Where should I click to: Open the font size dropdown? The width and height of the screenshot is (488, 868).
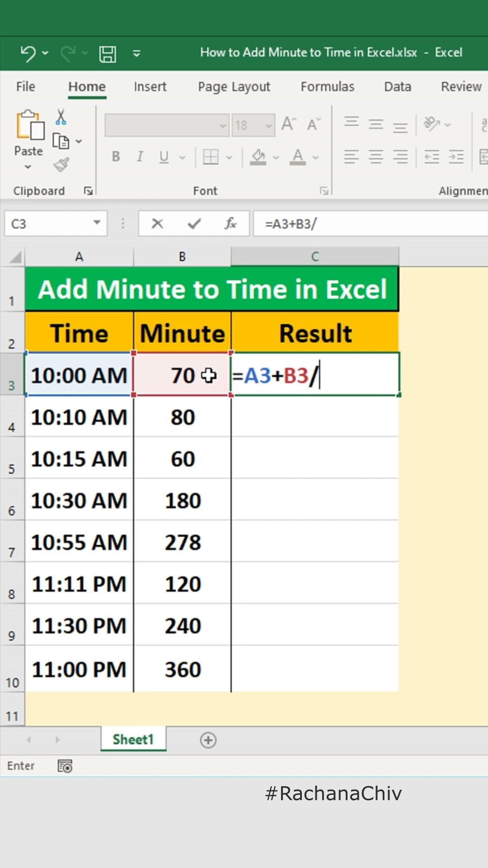coord(269,125)
